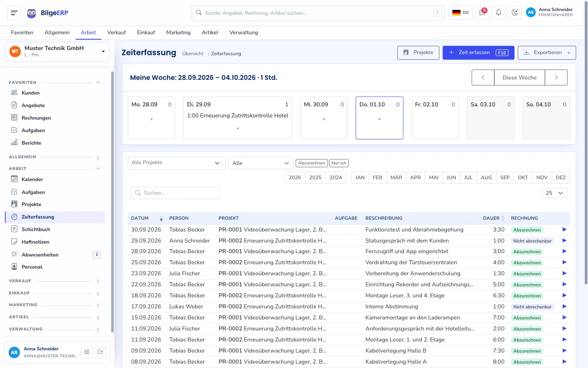Collapse the FAVORITEN sidebar section
This screenshot has width=588, height=368.
[54, 82]
